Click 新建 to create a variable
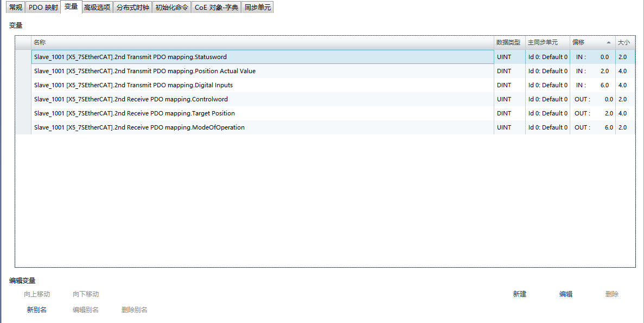Viewport: 644px width, 323px height. pos(520,294)
